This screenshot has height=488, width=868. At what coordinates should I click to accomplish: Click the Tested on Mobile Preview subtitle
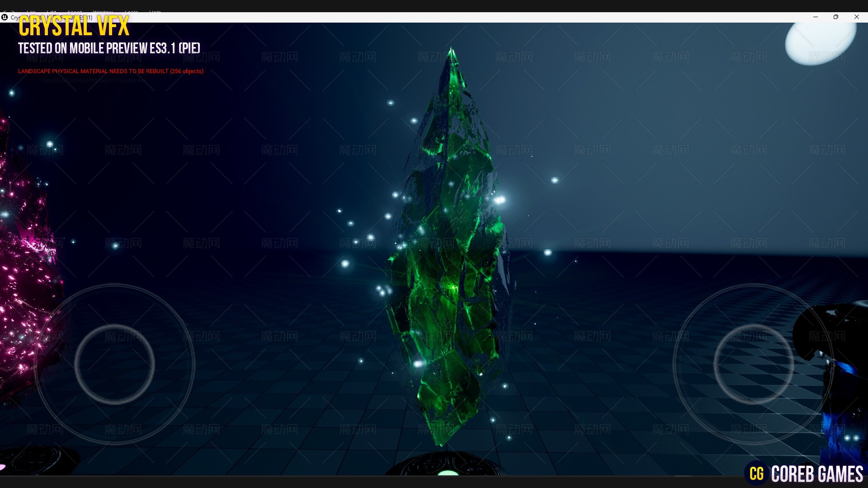click(109, 48)
